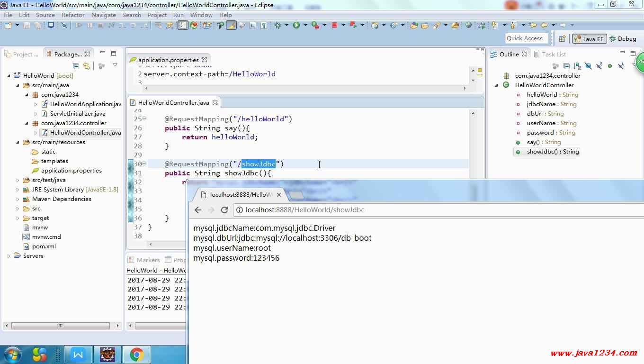This screenshot has height=364, width=644.
Task: Expand the Servers project node
Action: (x=9, y=256)
